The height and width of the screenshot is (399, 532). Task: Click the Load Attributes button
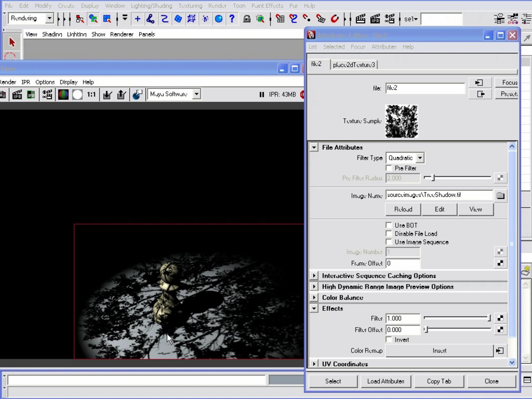point(385,381)
